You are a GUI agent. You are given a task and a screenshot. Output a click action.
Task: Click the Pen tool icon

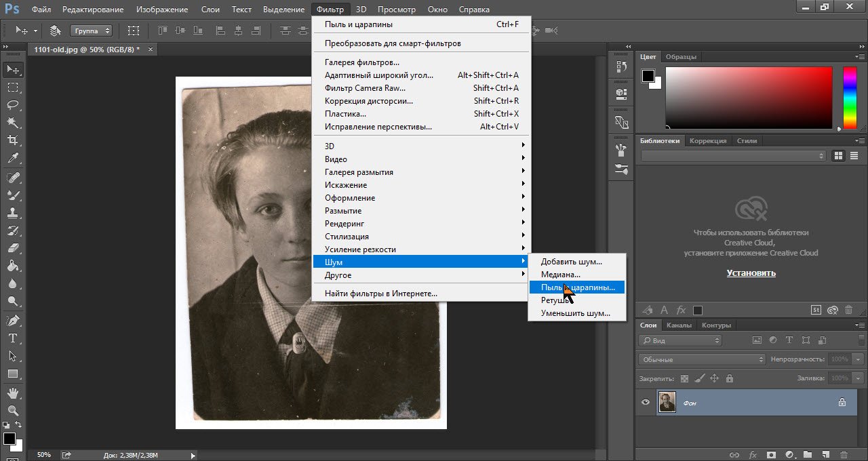pyautogui.click(x=12, y=320)
